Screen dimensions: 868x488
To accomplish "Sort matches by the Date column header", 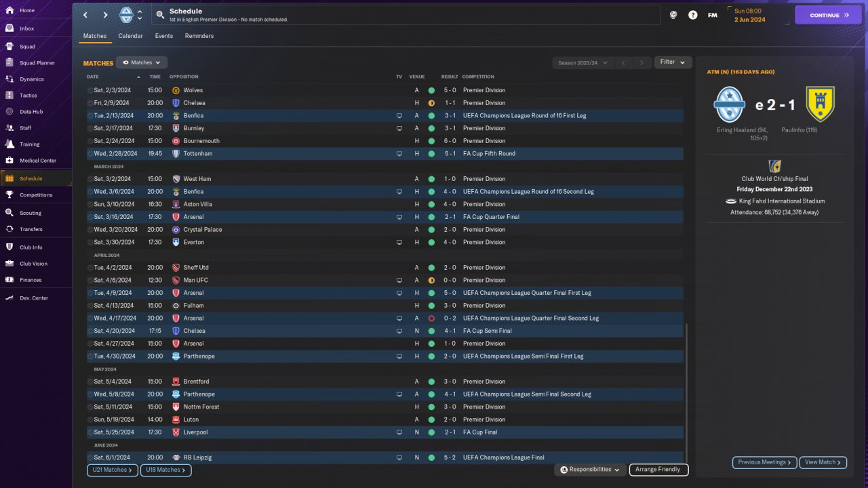I will [x=93, y=77].
